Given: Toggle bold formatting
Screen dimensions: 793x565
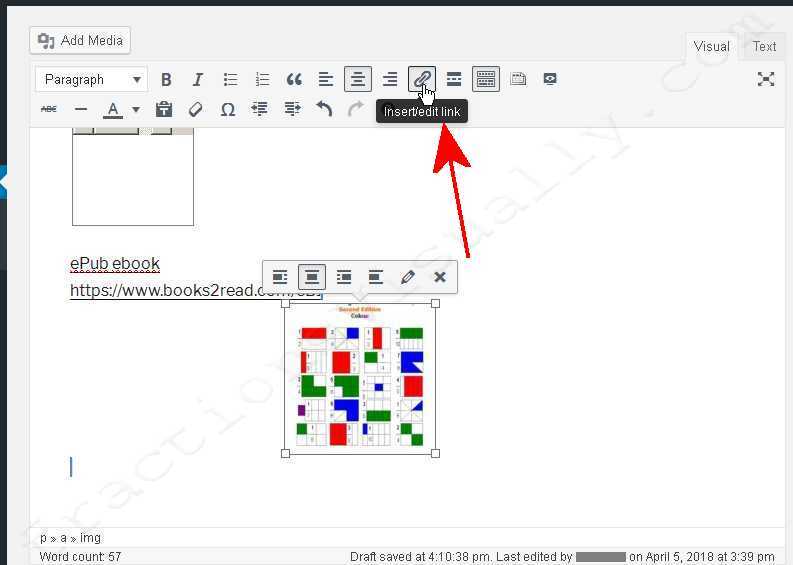Looking at the screenshot, I should [x=166, y=79].
